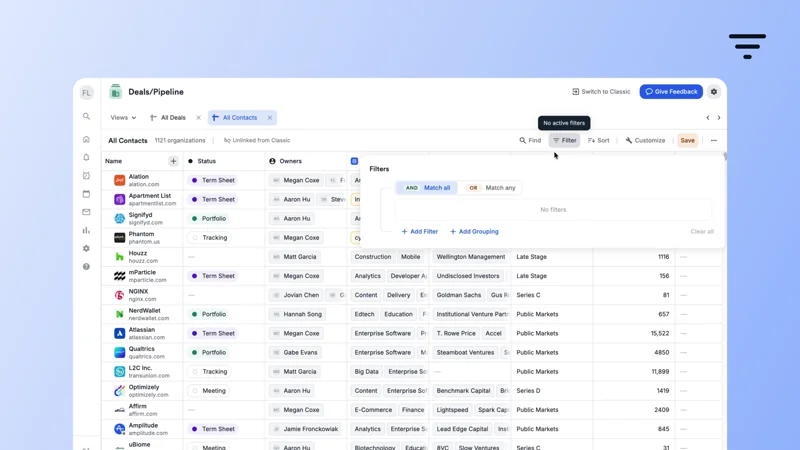The height and width of the screenshot is (450, 800).
Task: Select AND Match all option
Action: point(427,188)
